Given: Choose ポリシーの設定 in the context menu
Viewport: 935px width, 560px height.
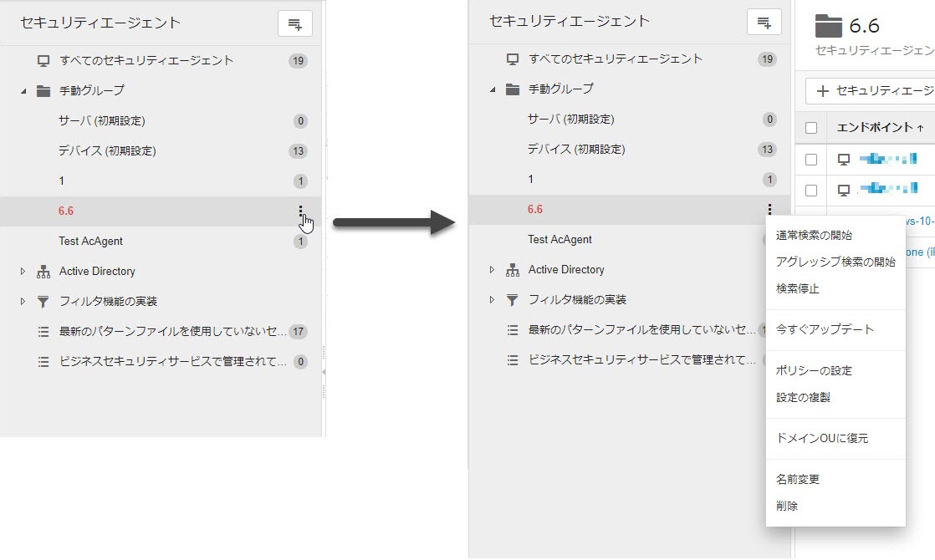Looking at the screenshot, I should 802,370.
